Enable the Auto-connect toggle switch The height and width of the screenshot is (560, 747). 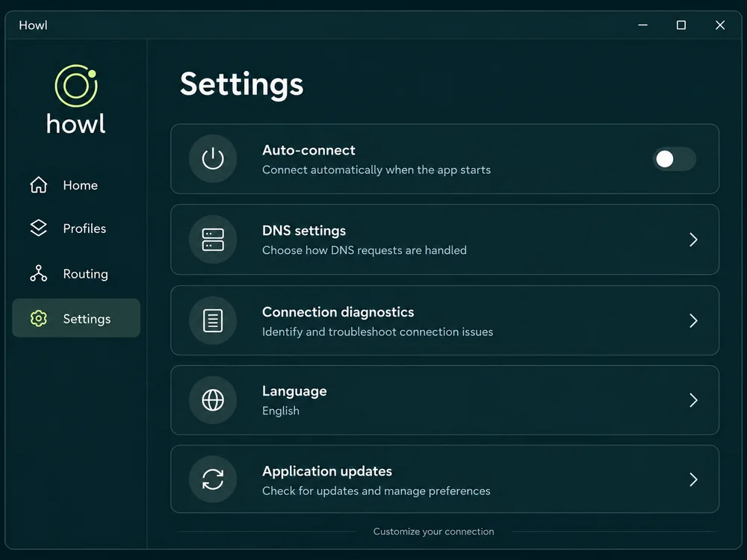(x=674, y=159)
